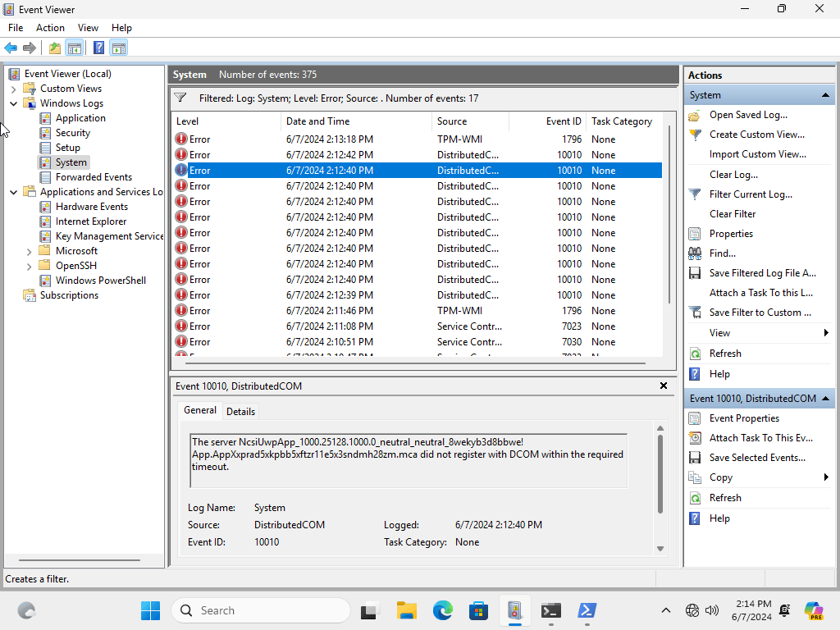
Task: Click the Forward arrow toolbar icon
Action: 30,48
